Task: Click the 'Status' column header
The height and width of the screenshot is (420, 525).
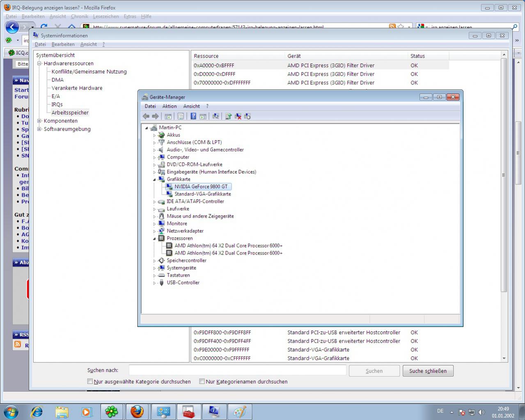Action: (x=429, y=56)
